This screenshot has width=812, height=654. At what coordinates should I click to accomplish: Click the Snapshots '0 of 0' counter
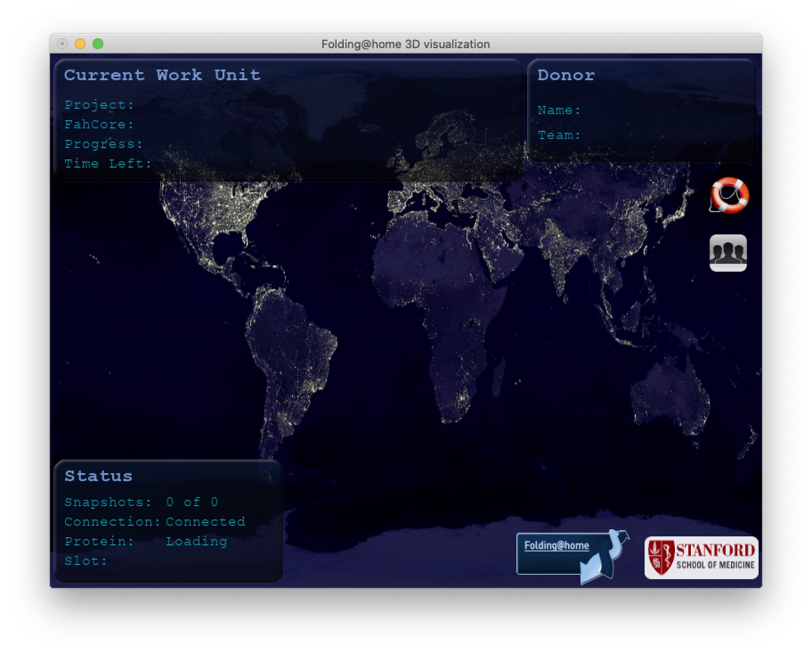tap(192, 502)
